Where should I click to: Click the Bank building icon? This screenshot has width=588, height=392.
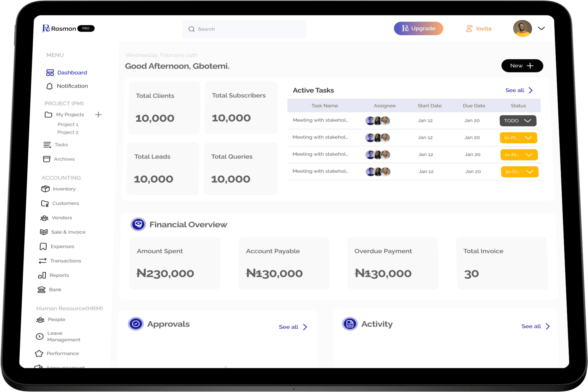[41, 290]
